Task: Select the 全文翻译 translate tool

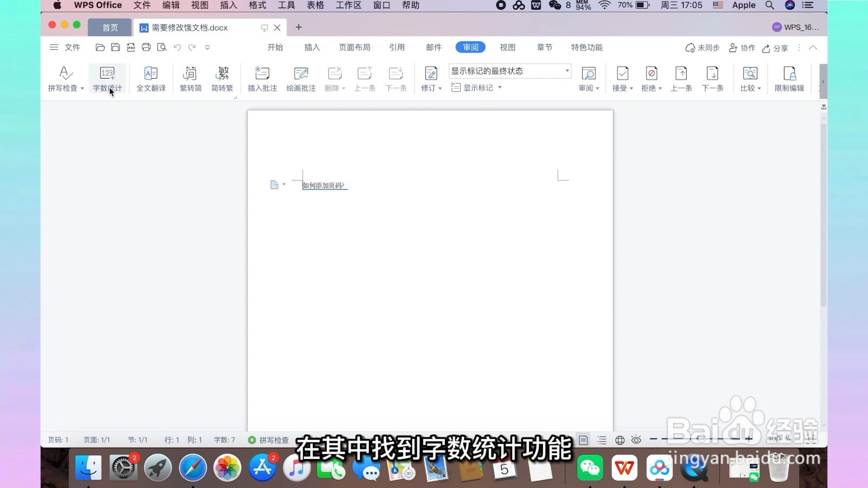Action: (x=151, y=78)
